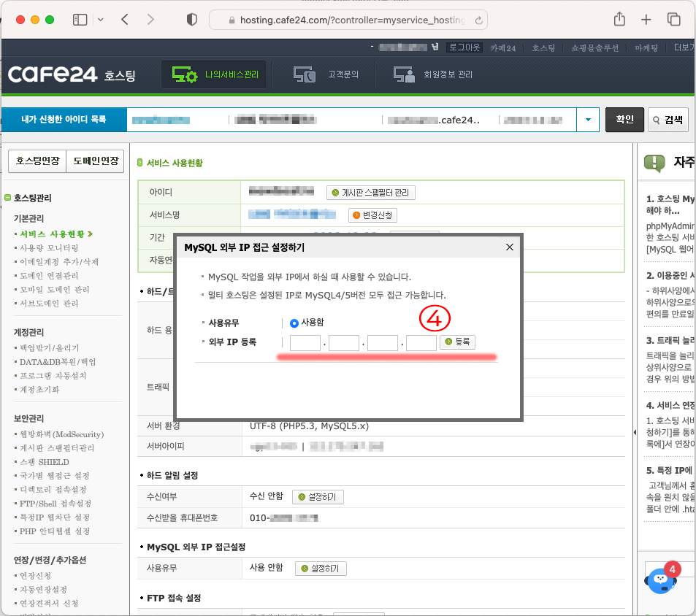Close the MySQL 외부 IP dialog
Viewport: 696px width, 616px height.
tap(510, 247)
